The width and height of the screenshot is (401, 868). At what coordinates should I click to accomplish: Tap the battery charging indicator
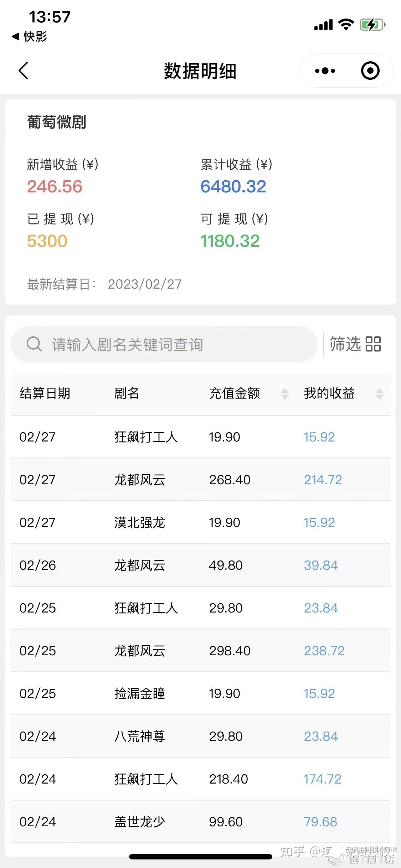click(372, 25)
